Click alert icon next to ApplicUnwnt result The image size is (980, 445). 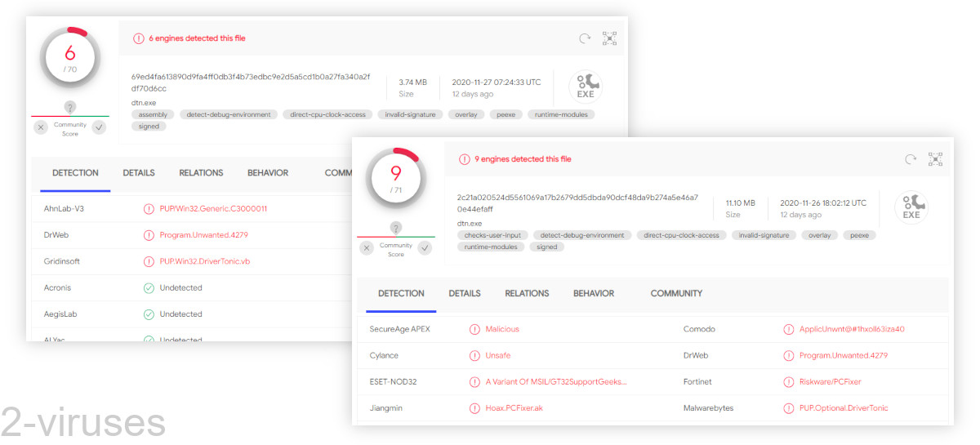click(788, 329)
